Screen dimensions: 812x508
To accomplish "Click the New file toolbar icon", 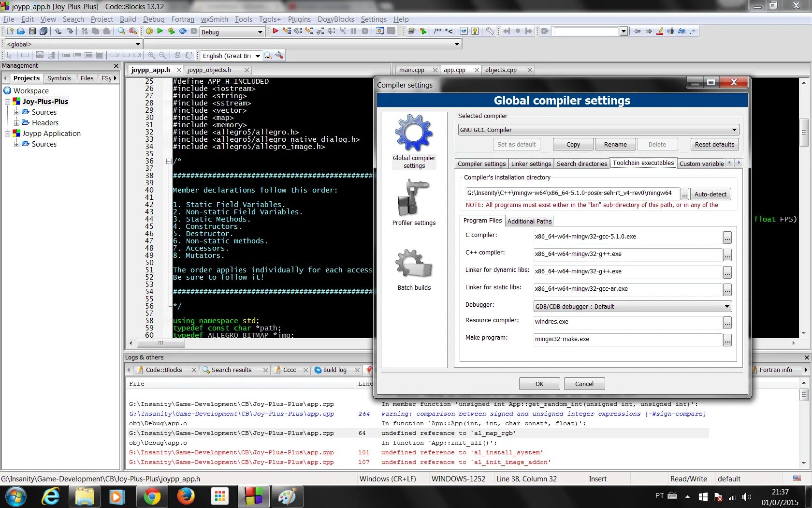I will [x=10, y=31].
